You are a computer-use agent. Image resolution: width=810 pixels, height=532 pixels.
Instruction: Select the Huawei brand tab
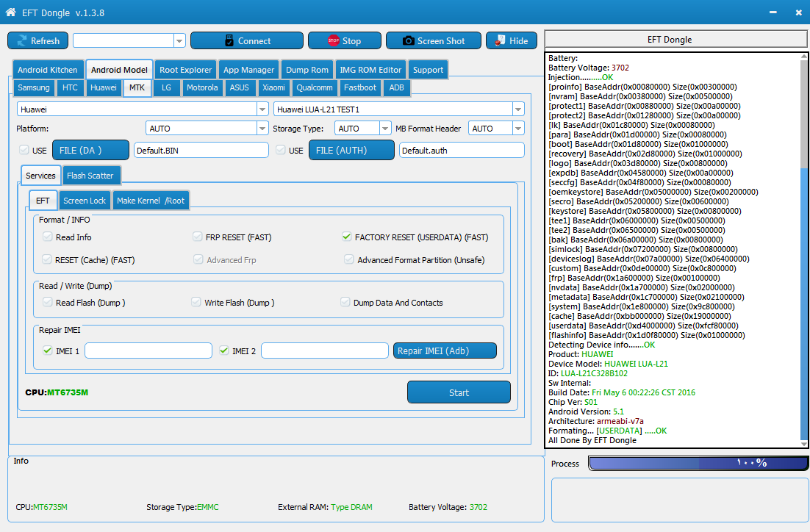click(104, 87)
